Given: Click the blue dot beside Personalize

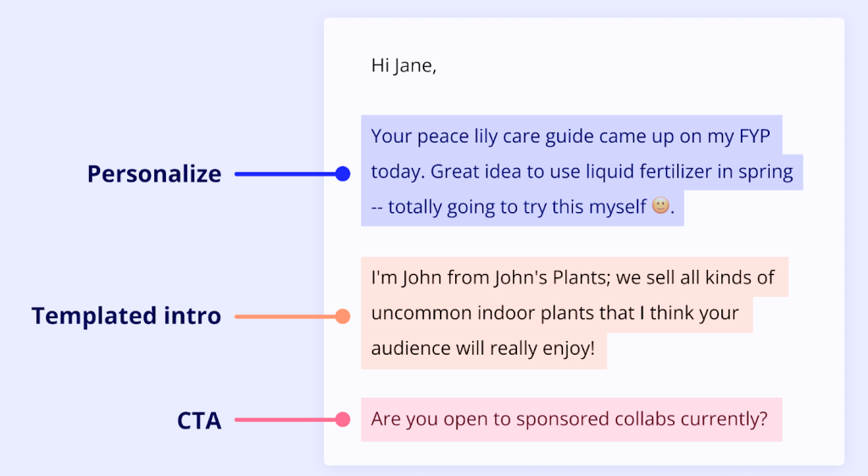Looking at the screenshot, I should pos(342,174).
